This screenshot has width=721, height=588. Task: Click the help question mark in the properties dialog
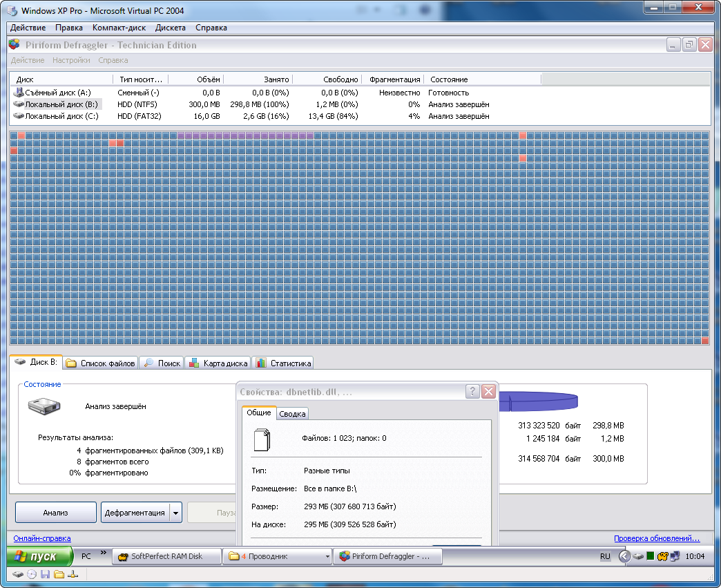tap(472, 392)
